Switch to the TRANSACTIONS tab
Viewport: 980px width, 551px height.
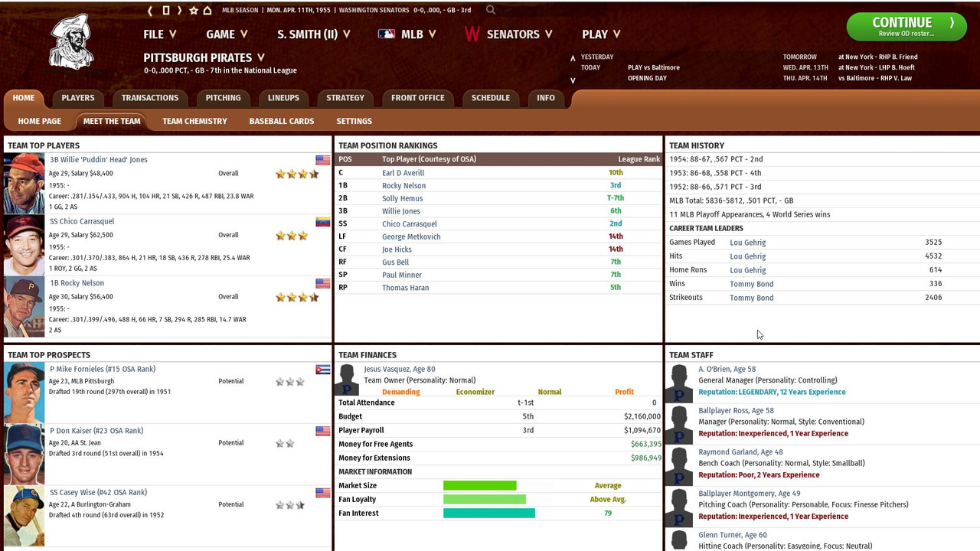150,98
